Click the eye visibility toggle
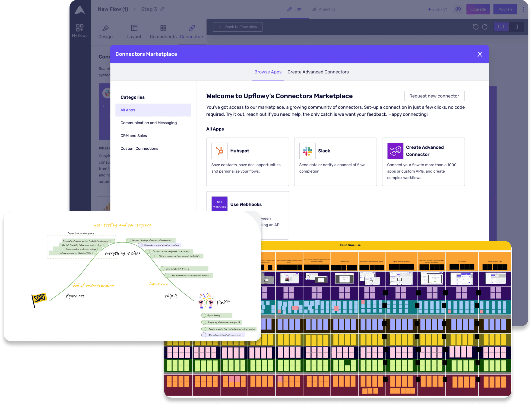532x405 pixels. [x=458, y=9]
